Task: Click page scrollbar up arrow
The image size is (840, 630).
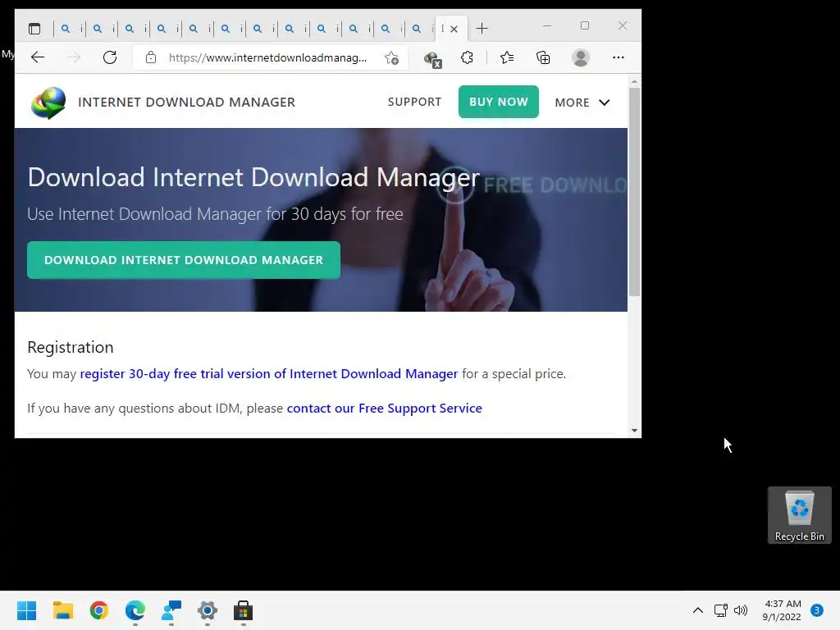Action: click(x=634, y=82)
